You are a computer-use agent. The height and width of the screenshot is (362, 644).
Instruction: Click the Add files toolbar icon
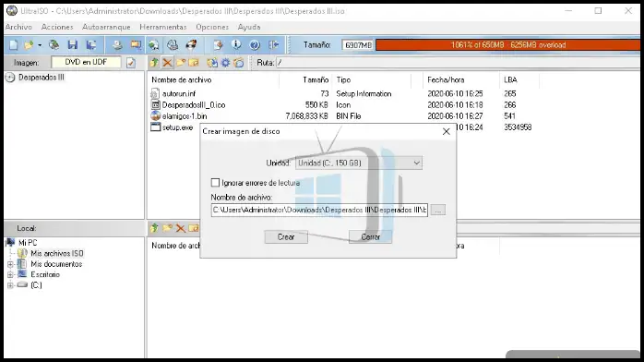tap(218, 44)
